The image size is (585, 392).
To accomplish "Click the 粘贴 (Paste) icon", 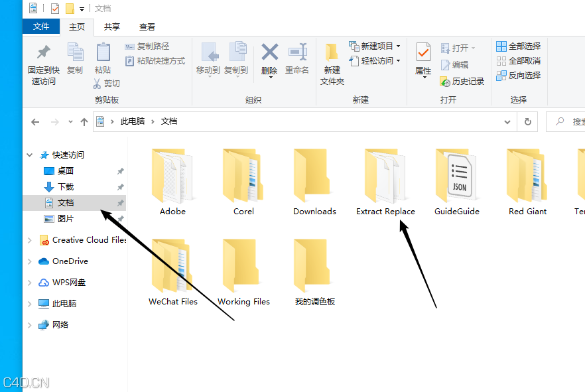I will pyautogui.click(x=103, y=60).
